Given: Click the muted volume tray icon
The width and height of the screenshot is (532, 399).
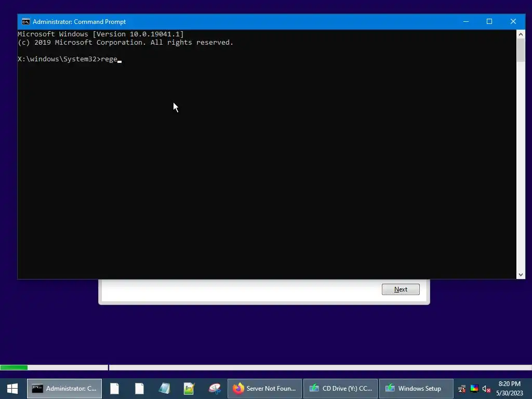Looking at the screenshot, I should (486, 389).
